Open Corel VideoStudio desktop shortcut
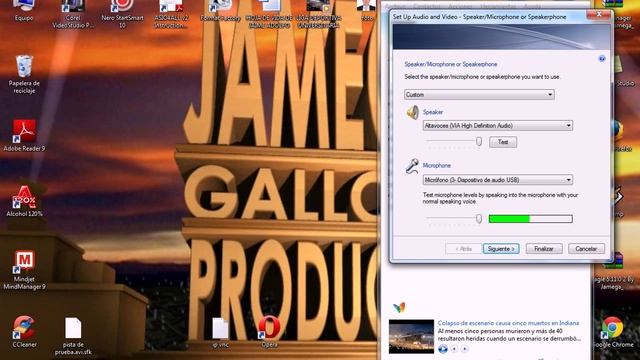Viewport: 640px width, 360px height. [x=73, y=14]
